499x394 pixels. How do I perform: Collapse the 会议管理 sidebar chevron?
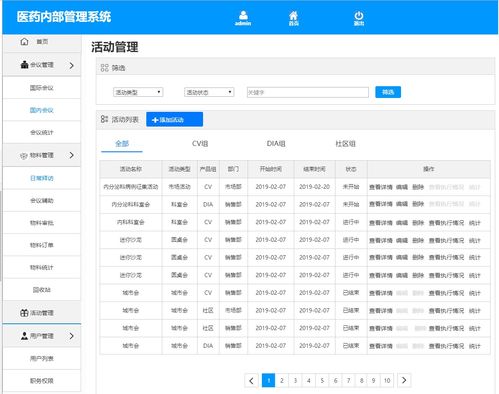pos(72,65)
